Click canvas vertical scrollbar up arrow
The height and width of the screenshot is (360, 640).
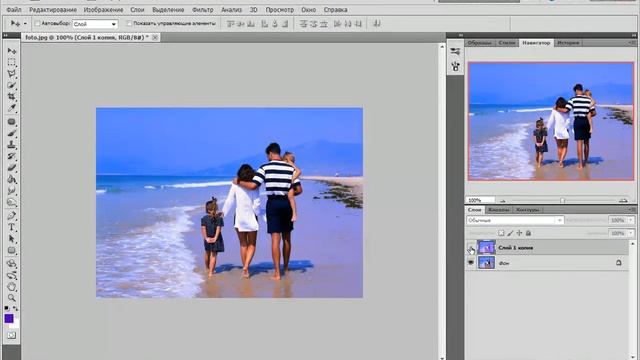[442, 47]
